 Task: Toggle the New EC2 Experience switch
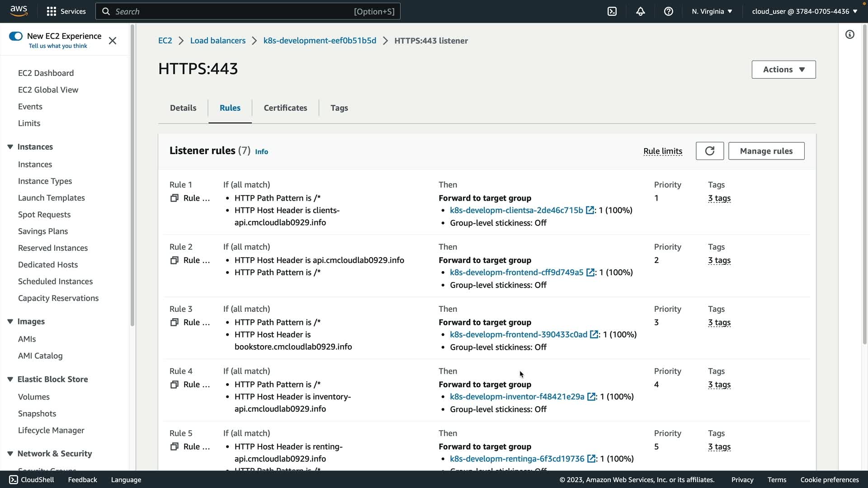(16, 36)
